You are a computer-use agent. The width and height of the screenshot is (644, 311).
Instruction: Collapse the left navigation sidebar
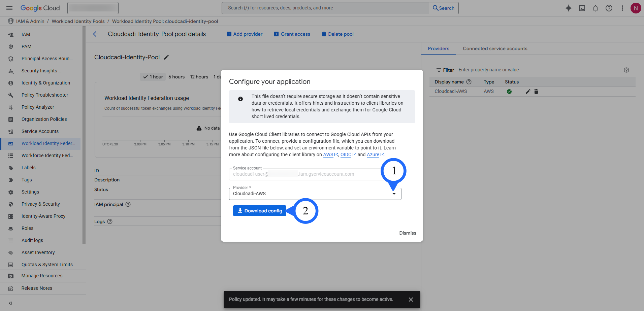click(x=11, y=303)
